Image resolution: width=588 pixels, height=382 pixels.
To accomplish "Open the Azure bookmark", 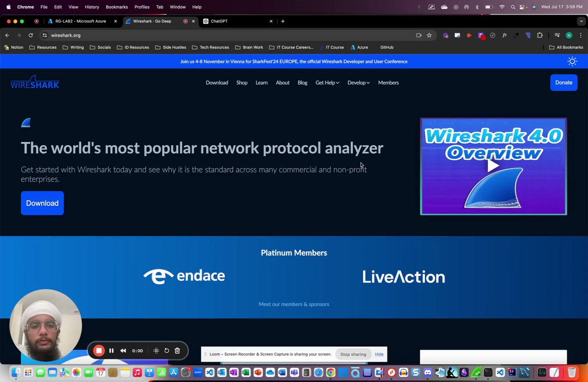I will coord(359,47).
